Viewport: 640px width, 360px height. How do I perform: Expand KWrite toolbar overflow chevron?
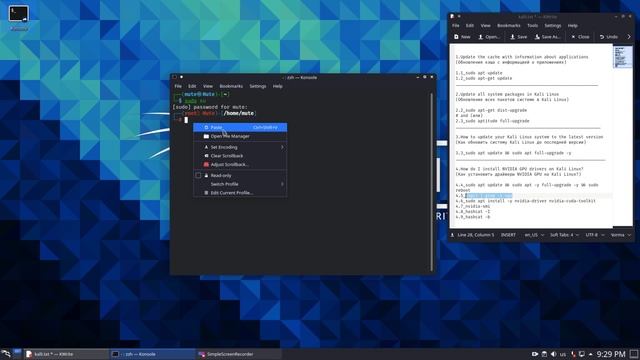coord(629,37)
